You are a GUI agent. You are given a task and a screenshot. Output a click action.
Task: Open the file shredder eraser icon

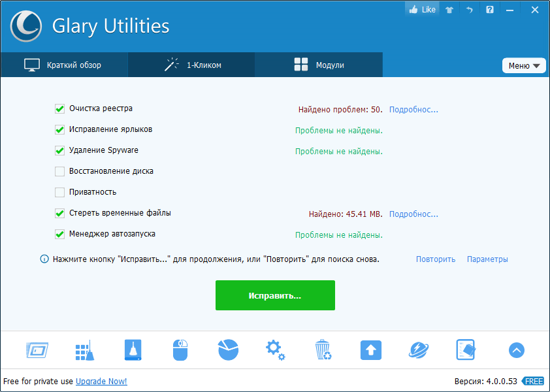point(466,350)
